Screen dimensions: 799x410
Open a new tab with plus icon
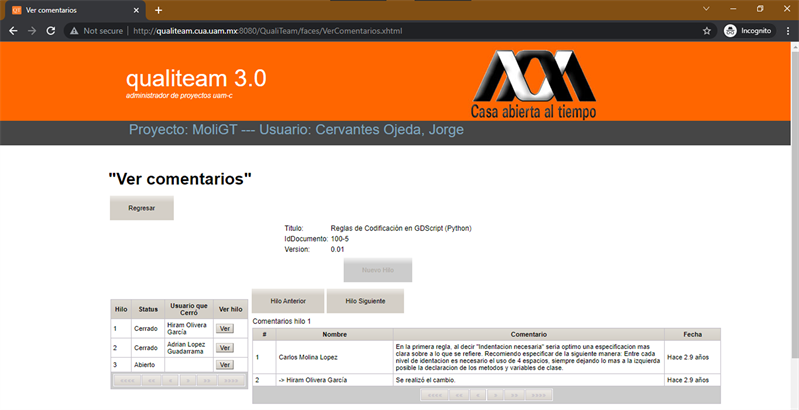(x=158, y=10)
